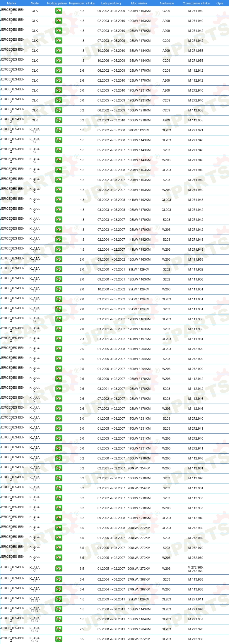Viewport: 229px width, 644px height.
Task: Click petrol icon in KLASA CLC 2.5 M 272.920 row
Action: [59, 629]
